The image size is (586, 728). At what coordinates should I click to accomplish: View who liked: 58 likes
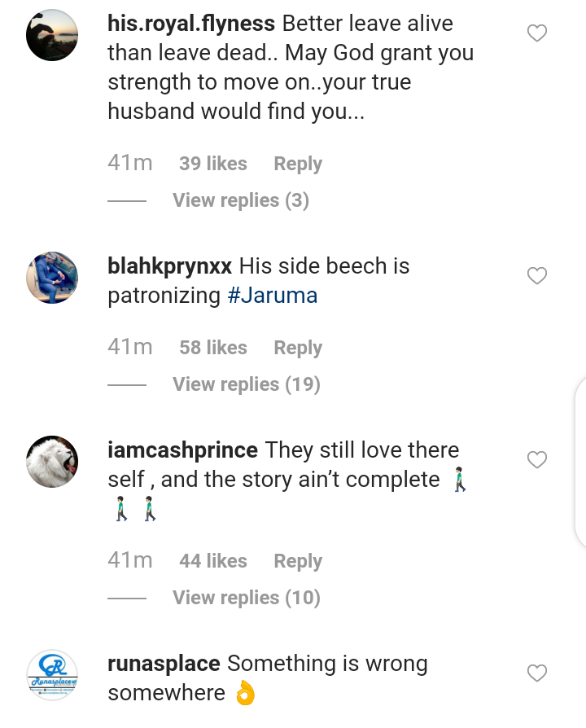tap(213, 348)
